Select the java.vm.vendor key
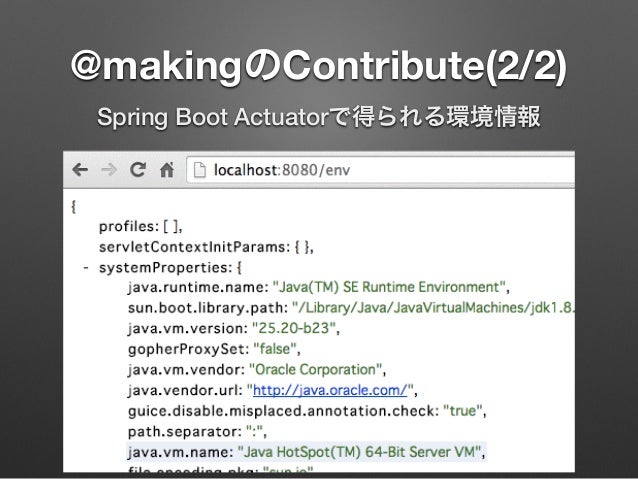 click(186, 370)
